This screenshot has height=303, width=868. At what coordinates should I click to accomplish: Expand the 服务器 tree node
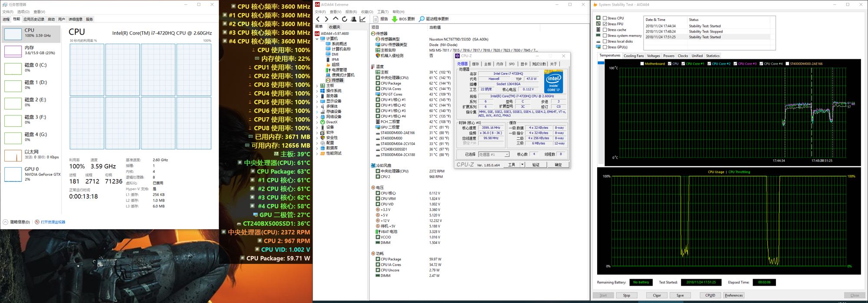click(317, 96)
